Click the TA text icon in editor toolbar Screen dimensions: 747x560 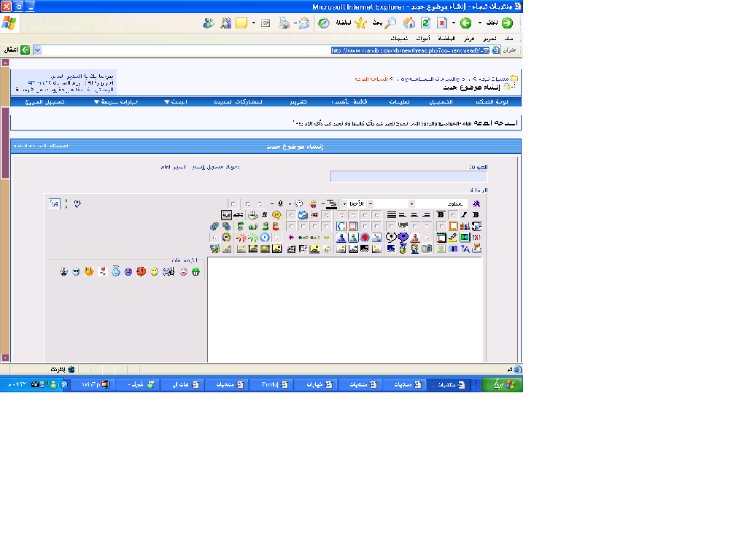[465, 249]
